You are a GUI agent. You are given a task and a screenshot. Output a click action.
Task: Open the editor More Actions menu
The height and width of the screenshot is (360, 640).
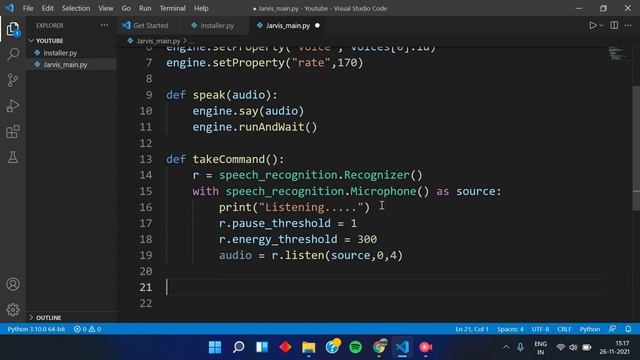[628, 25]
